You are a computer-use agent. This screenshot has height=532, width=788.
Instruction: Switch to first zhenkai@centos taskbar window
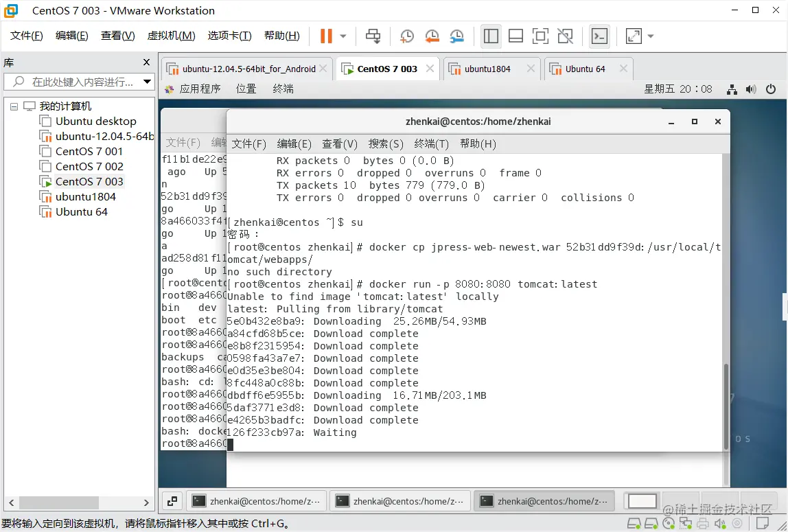click(257, 501)
